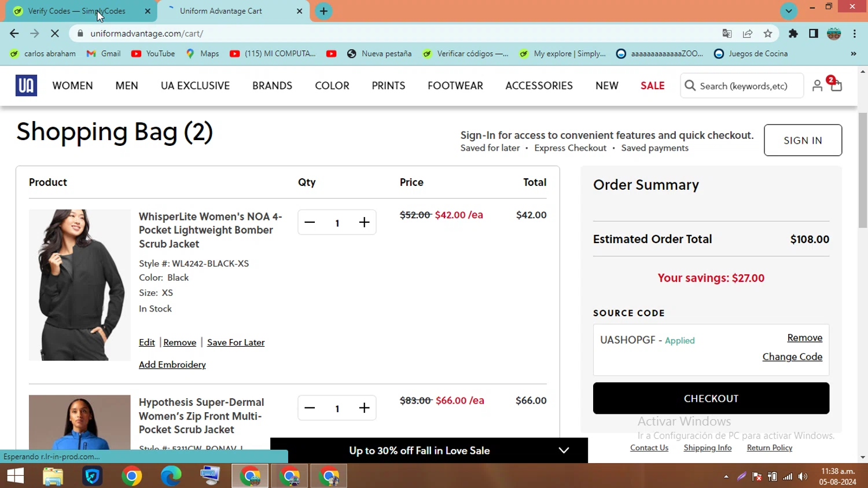The image size is (868, 488).
Task: Bookmark this page with star icon
Action: point(768,34)
